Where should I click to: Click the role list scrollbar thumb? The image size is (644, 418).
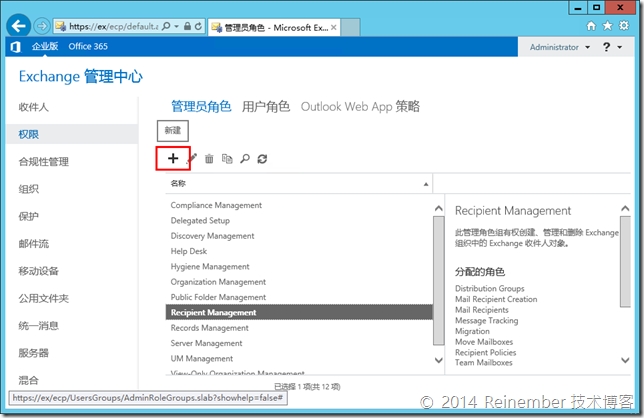pyautogui.click(x=439, y=281)
